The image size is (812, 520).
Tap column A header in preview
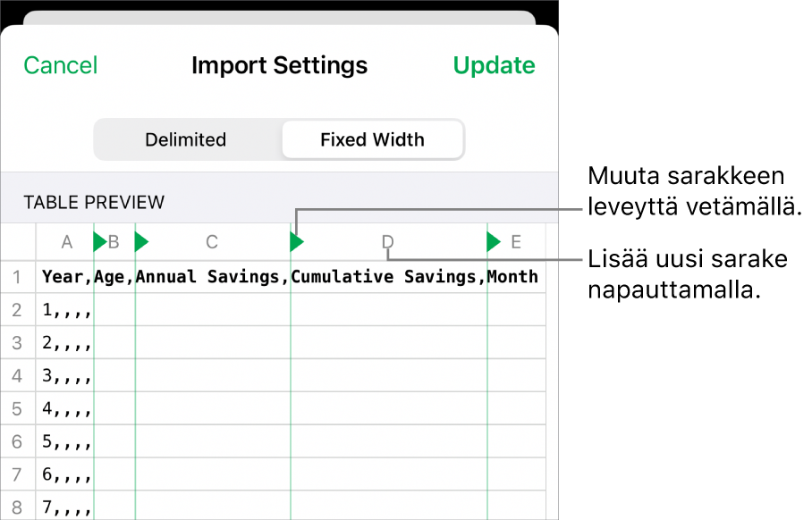(x=66, y=241)
